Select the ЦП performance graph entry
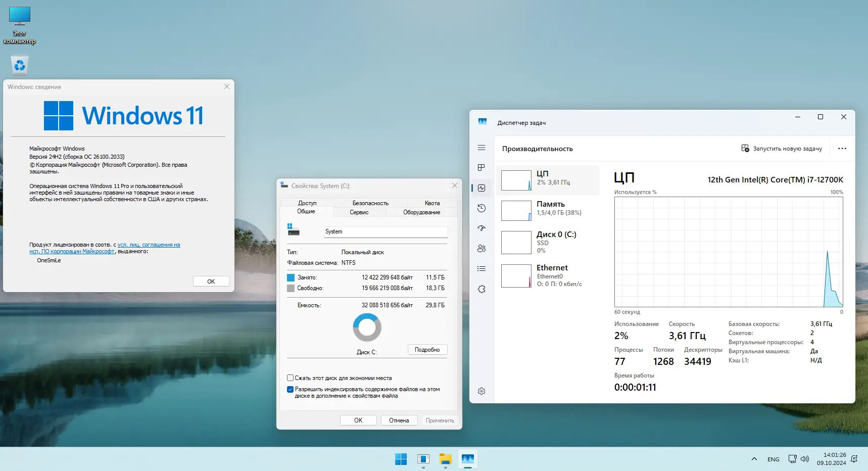This screenshot has width=868, height=471. click(548, 180)
